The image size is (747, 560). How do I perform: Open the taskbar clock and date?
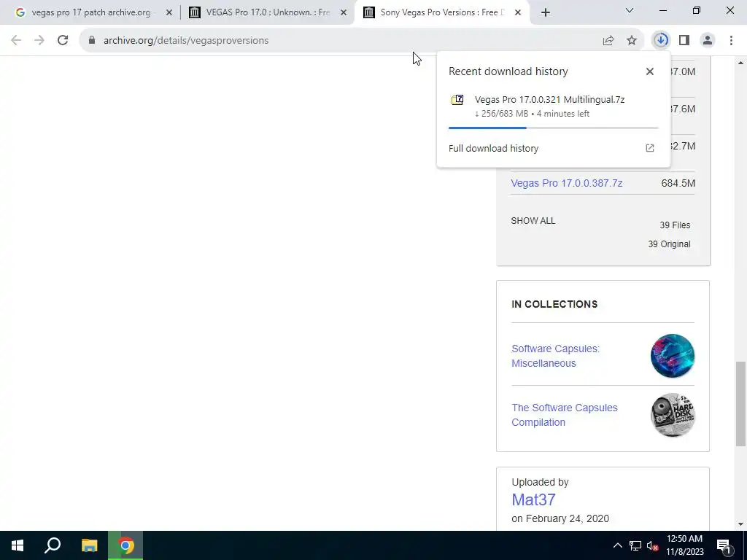pyautogui.click(x=684, y=545)
